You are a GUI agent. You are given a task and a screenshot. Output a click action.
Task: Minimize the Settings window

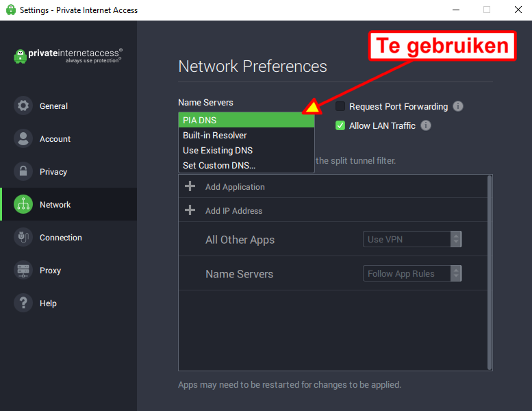456,10
